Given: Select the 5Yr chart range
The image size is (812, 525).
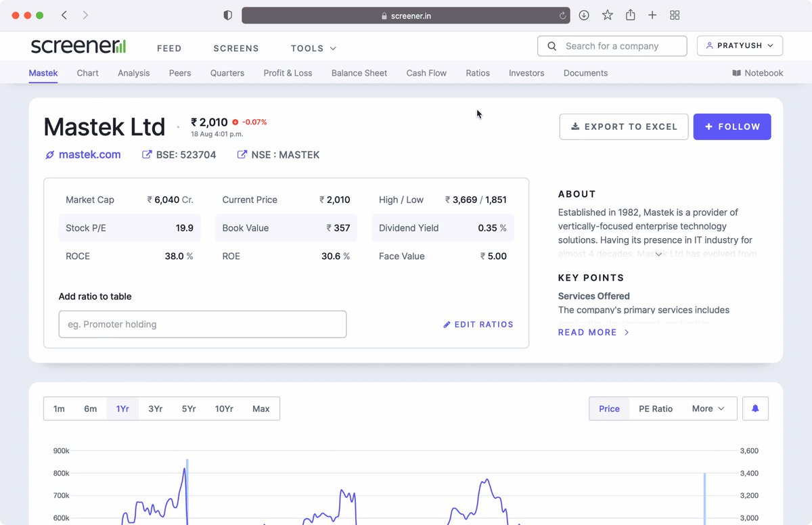Looking at the screenshot, I should point(189,409).
